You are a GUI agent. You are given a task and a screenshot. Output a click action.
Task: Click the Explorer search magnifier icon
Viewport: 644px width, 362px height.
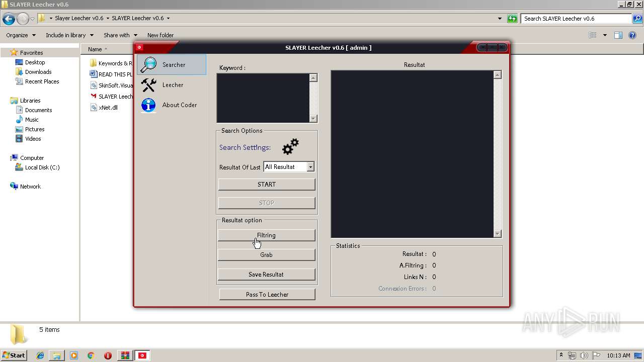[637, 19]
